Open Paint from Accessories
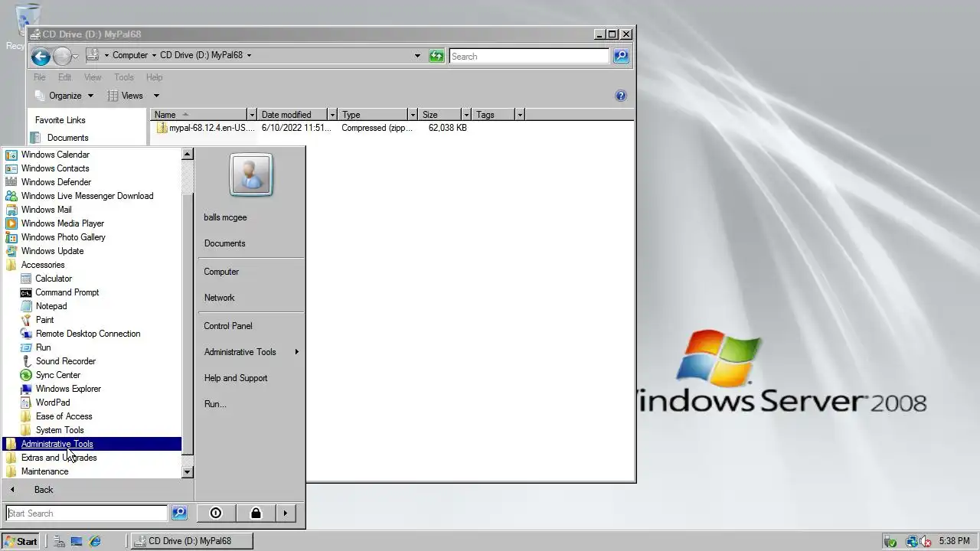The height and width of the screenshot is (551, 980). click(44, 320)
